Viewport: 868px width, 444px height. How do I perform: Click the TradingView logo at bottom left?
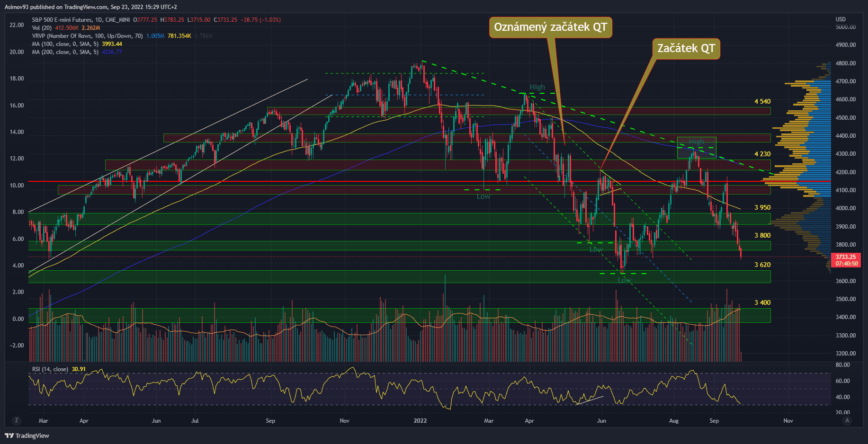point(27,435)
